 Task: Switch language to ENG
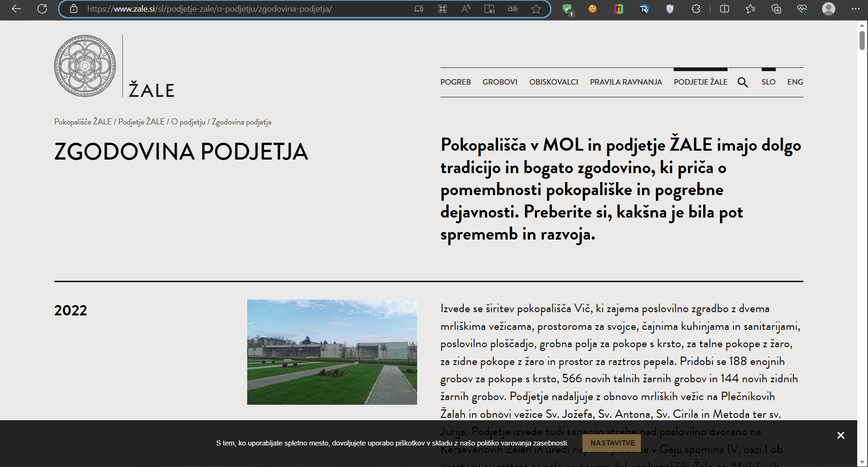795,82
